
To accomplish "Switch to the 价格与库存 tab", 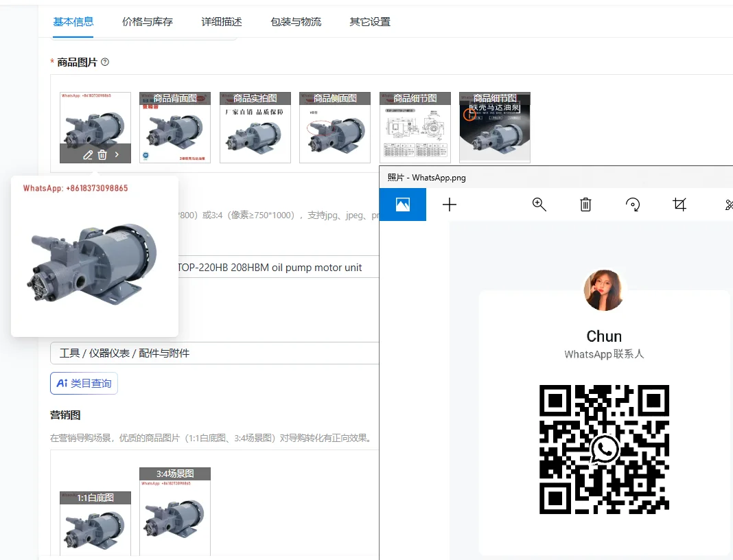I will 148,21.
